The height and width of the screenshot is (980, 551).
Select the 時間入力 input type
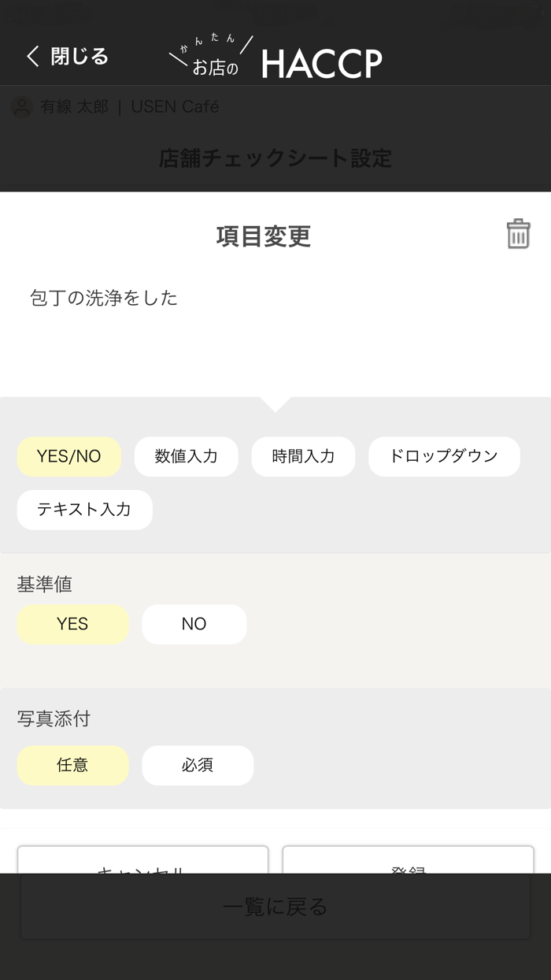pos(303,457)
